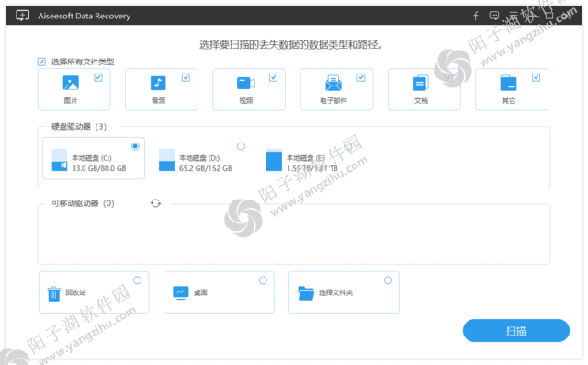
Task: Click the 本地磁盘 (C:) label
Action: point(92,158)
